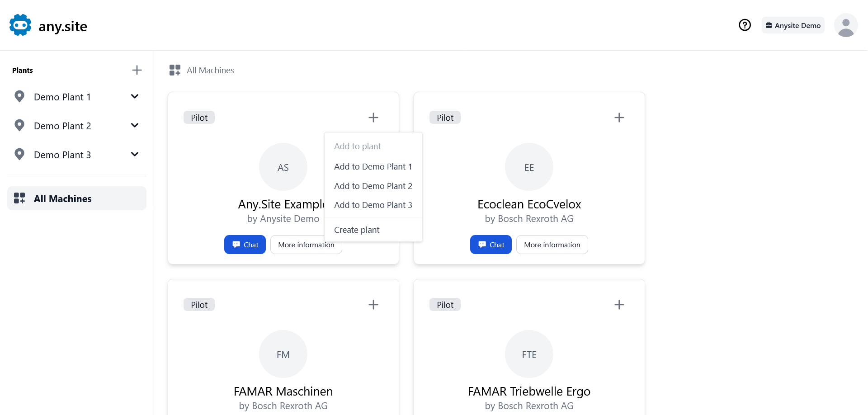868x415 pixels.
Task: Expand Demo Plant 2 chevron
Action: click(134, 126)
